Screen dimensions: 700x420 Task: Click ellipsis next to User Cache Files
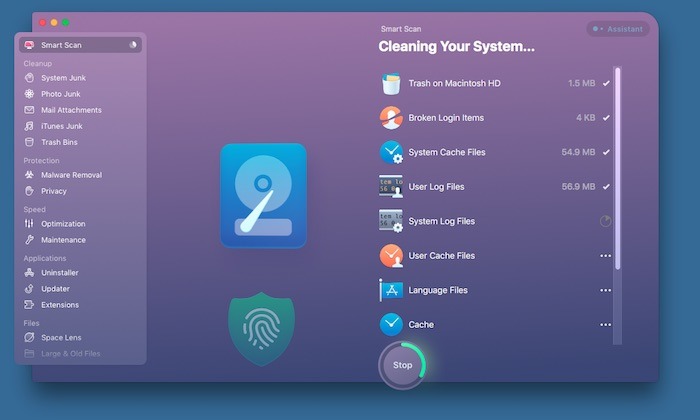pyautogui.click(x=605, y=256)
